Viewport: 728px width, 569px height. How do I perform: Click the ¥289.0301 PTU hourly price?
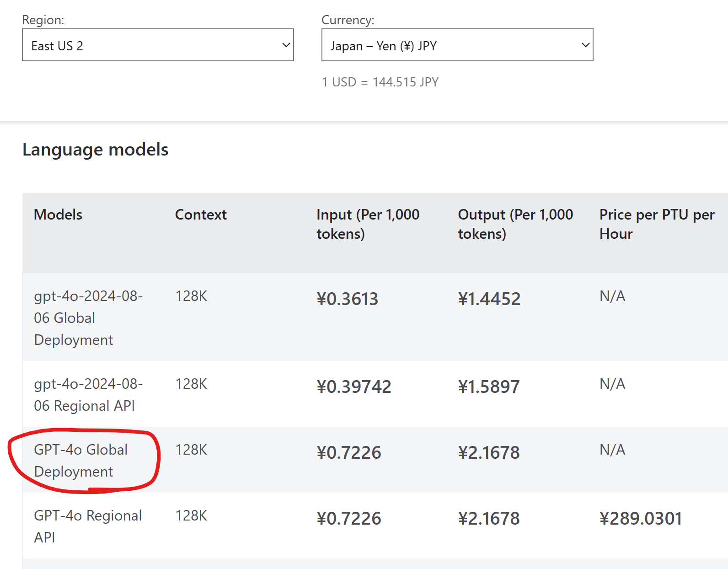(641, 519)
